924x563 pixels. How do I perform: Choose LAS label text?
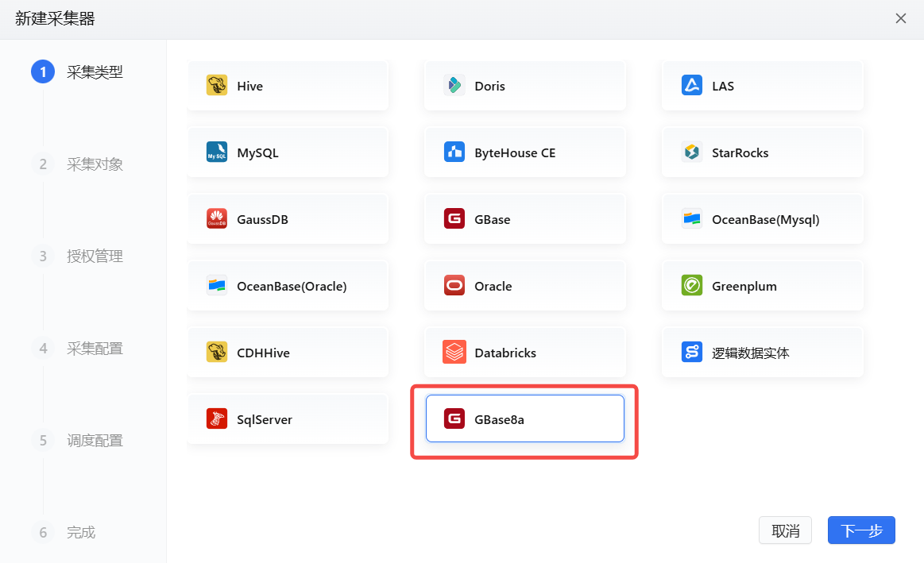pyautogui.click(x=723, y=86)
